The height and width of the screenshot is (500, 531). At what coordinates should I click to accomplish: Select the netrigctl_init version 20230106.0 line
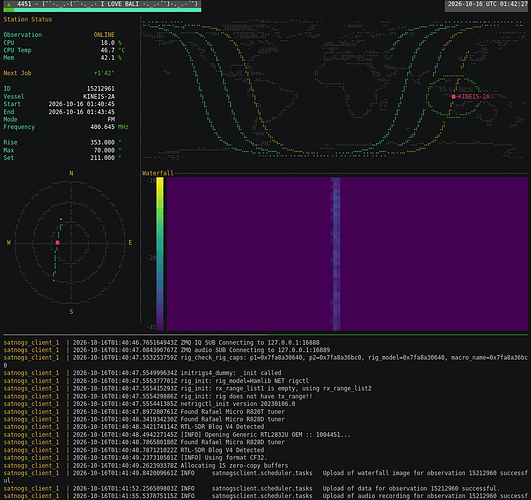(266, 404)
